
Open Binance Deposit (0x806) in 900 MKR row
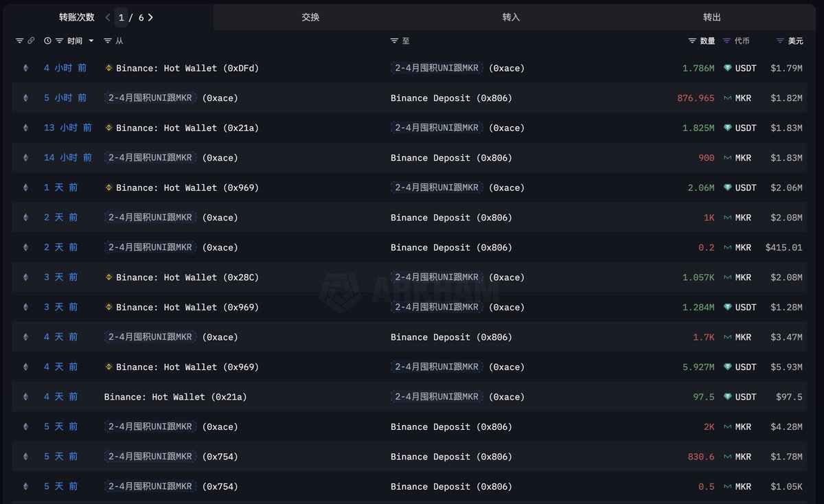[x=451, y=158]
